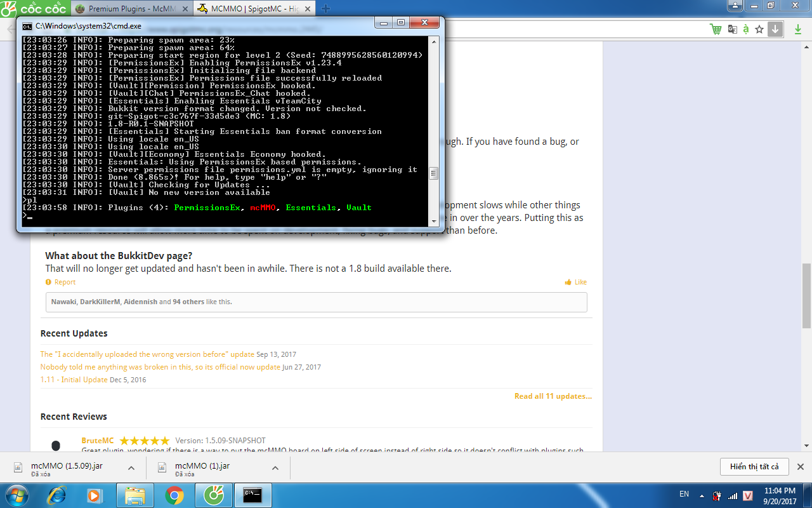Open Aidennish's profile link
812x508 pixels.
pos(140,302)
